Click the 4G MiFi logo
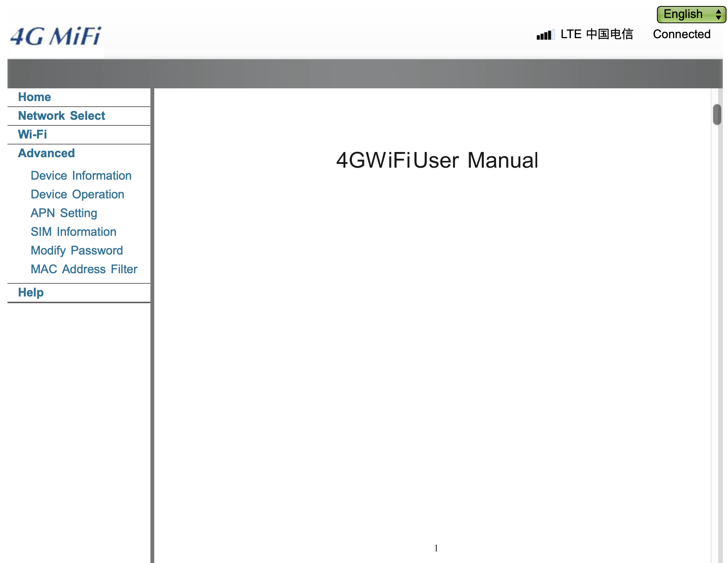Viewport: 728px width, 563px height. coord(56,37)
